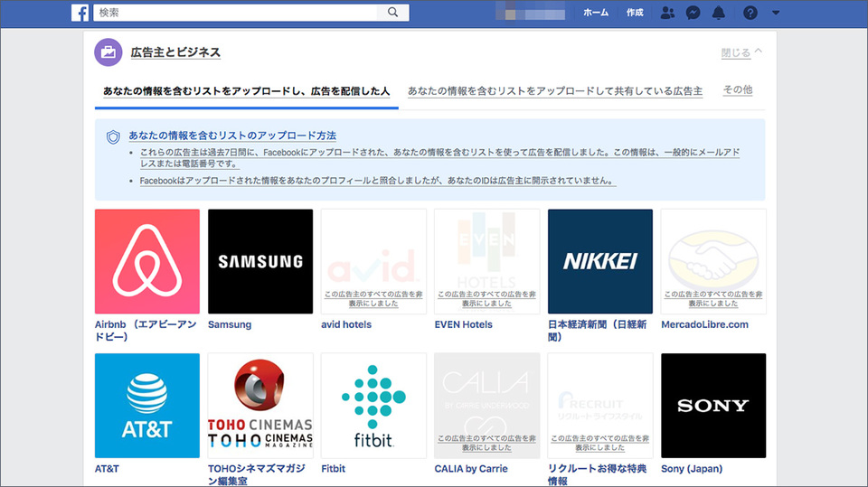
Task: Click the Facebook logo icon
Action: click(x=80, y=13)
